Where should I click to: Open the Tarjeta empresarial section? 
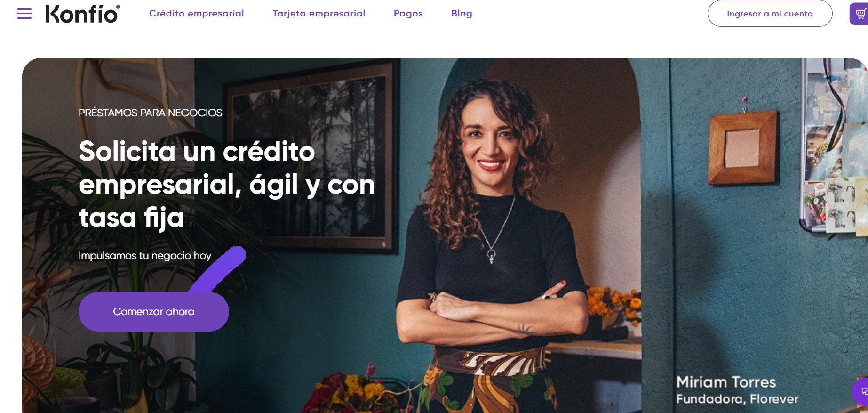click(319, 14)
